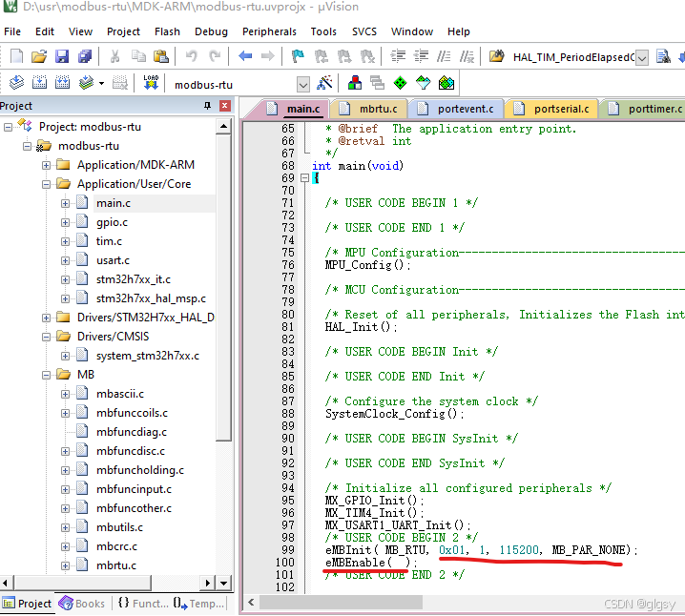Click the Translate icon in build toolbar
The width and height of the screenshot is (685, 616).
point(16,83)
